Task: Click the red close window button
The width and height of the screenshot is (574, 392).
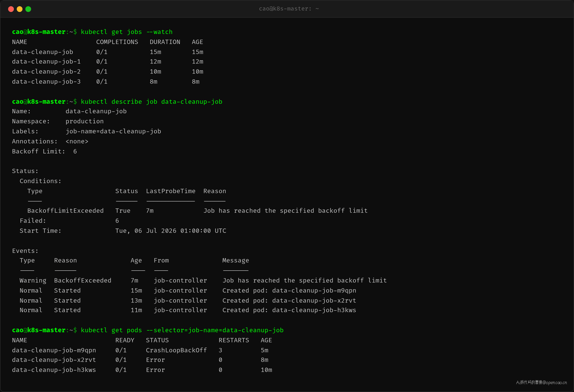Action: [11, 9]
